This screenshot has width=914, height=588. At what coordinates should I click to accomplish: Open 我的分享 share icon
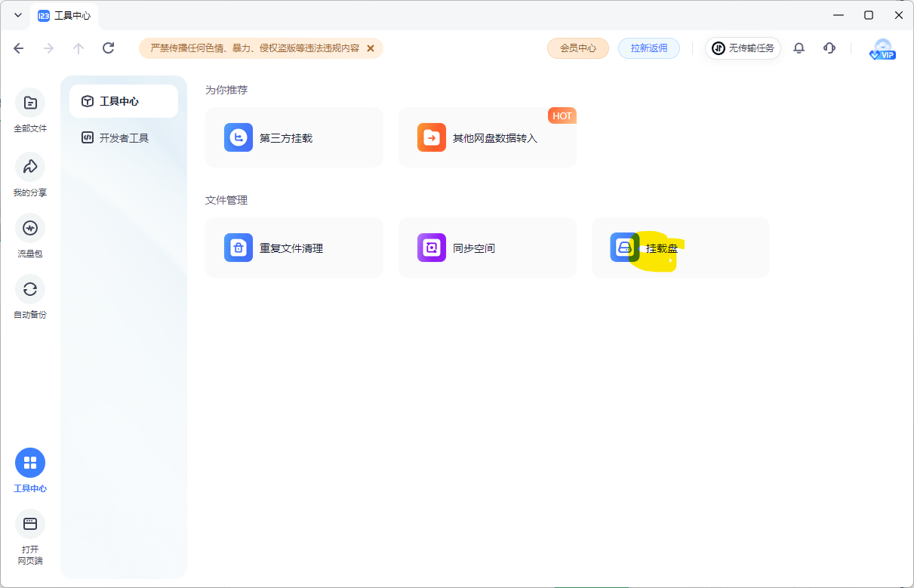[x=30, y=167]
